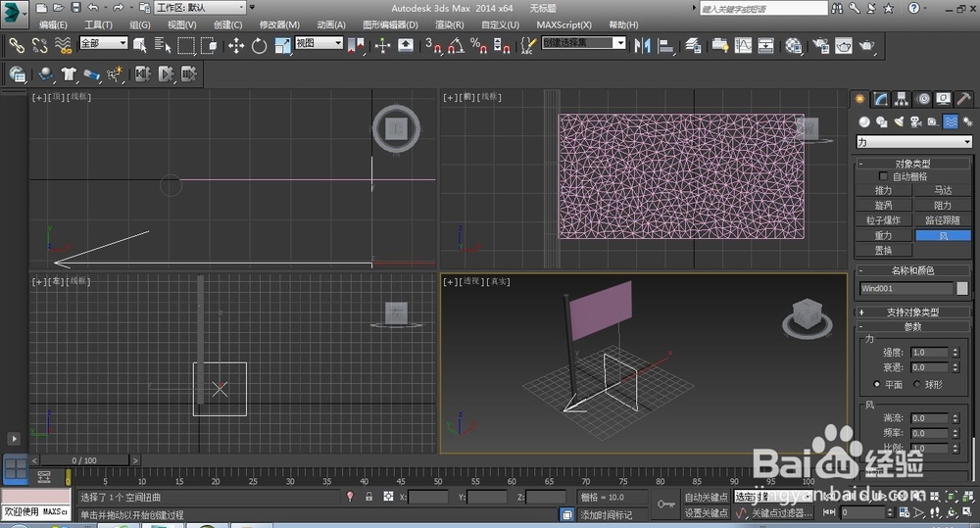Toggle absolute/offset transform type-in mode
Viewport: 980px width, 528px height.
coord(388,496)
